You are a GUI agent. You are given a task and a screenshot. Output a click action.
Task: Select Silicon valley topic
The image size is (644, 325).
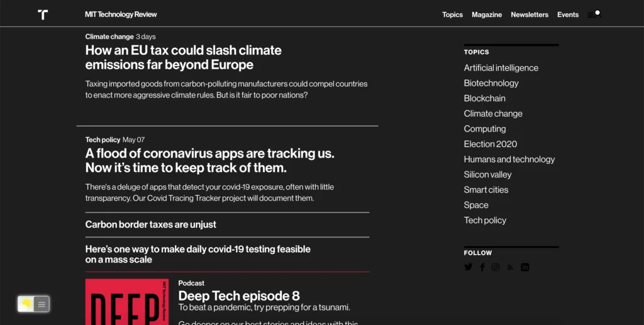tap(487, 174)
